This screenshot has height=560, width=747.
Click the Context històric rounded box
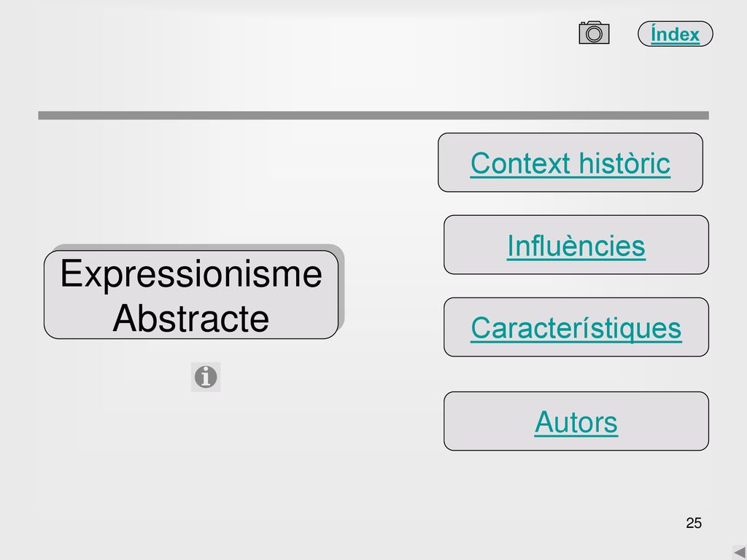pos(570,163)
